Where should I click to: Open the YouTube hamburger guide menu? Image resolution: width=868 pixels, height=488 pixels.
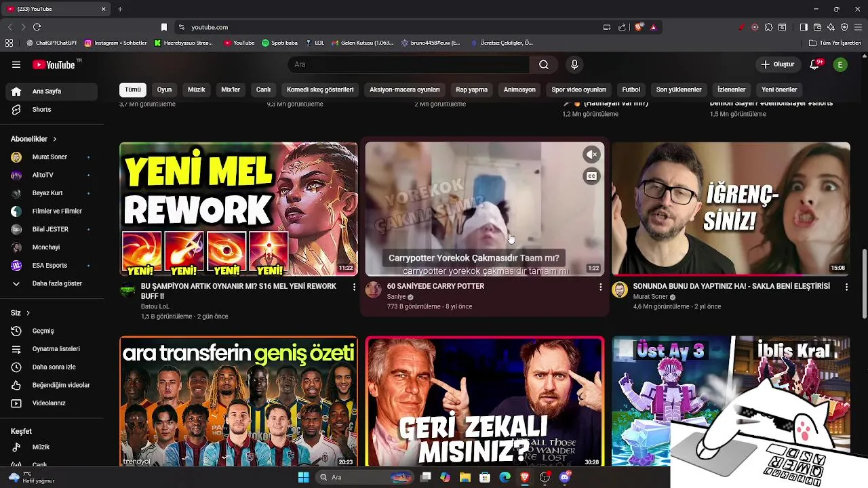16,64
